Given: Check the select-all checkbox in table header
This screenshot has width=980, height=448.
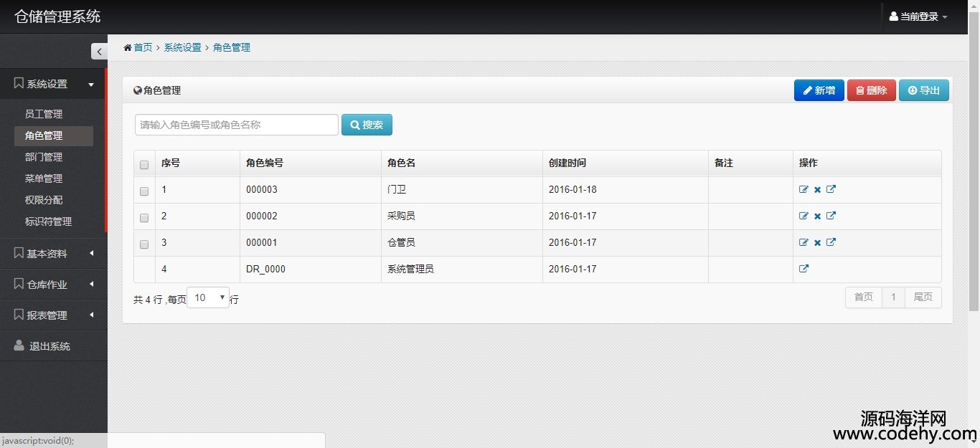Looking at the screenshot, I should click(144, 165).
